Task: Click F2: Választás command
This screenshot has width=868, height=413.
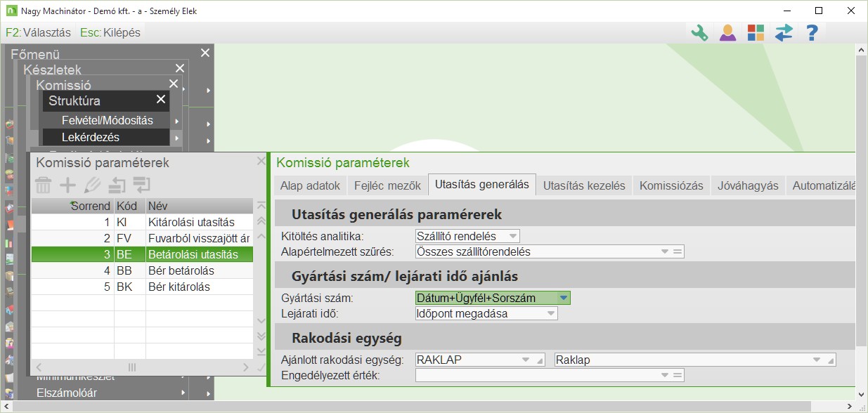Action: pos(38,32)
